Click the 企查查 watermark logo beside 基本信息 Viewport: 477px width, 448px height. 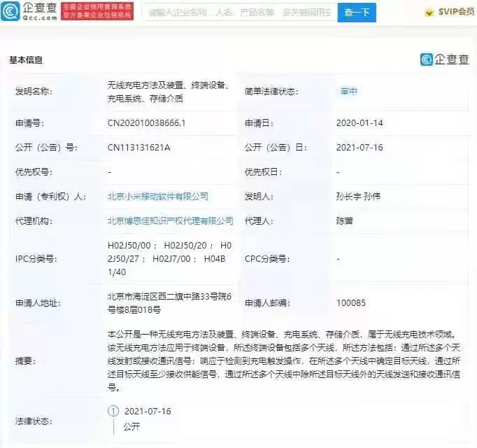point(444,59)
